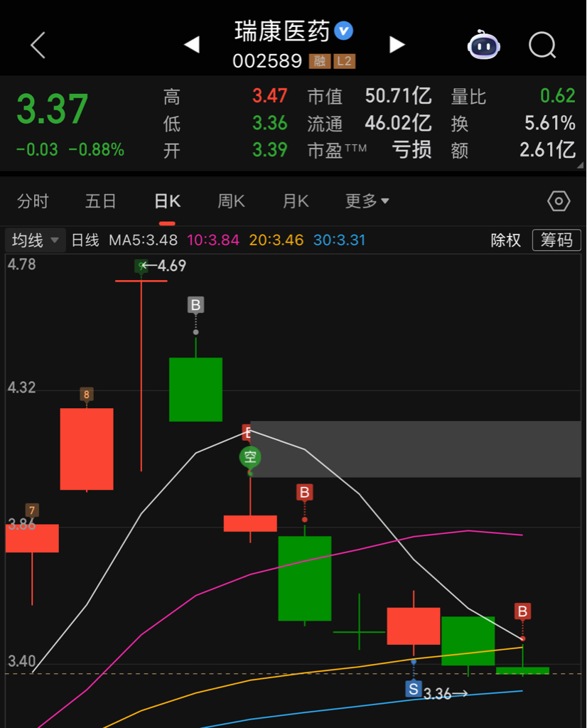This screenshot has width=587, height=728.
Task: Open the 更多 period dropdown
Action: pyautogui.click(x=367, y=201)
